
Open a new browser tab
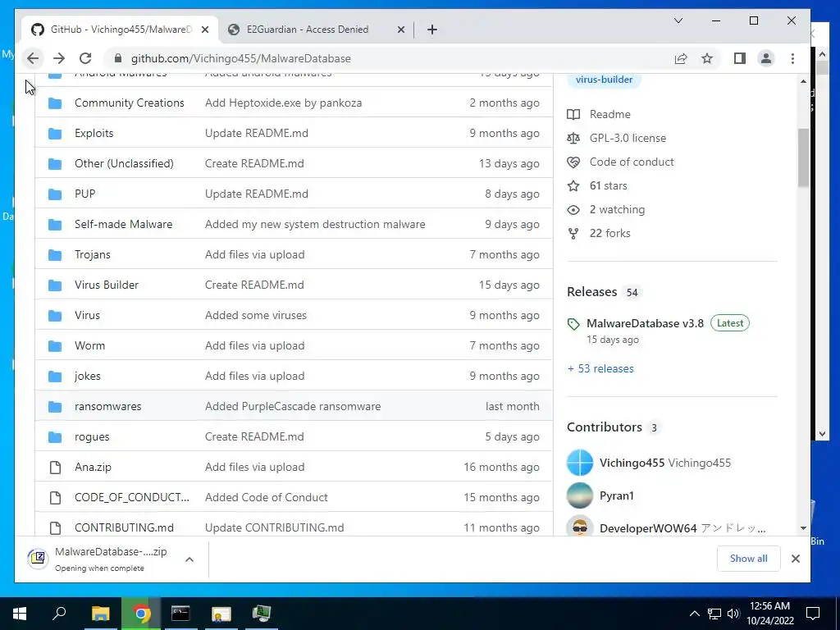[x=432, y=30]
